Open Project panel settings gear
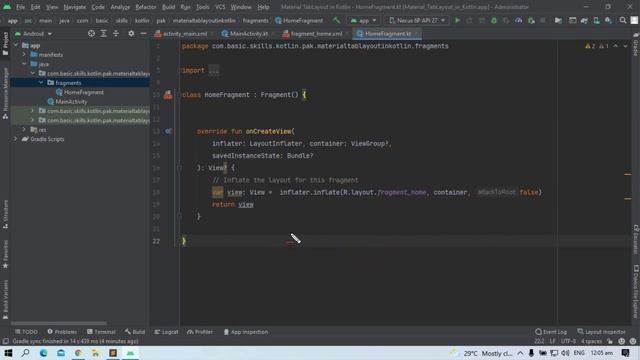This screenshot has height=360, width=640. (x=131, y=33)
